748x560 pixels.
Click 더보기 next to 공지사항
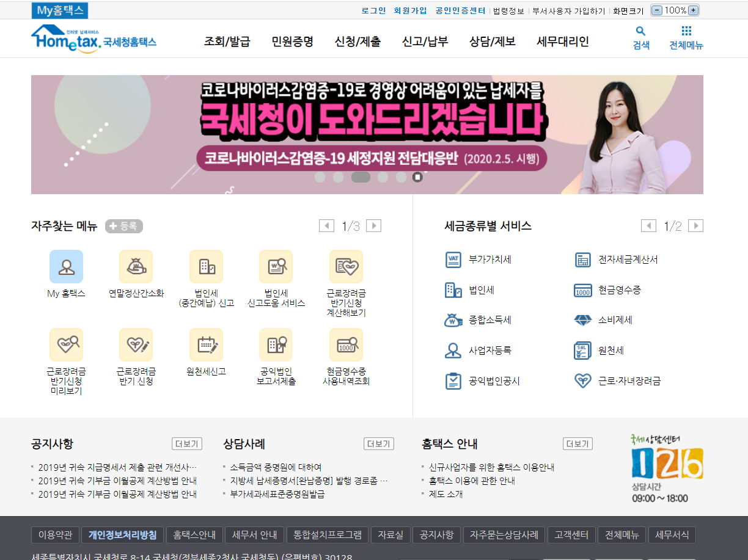pos(187,444)
